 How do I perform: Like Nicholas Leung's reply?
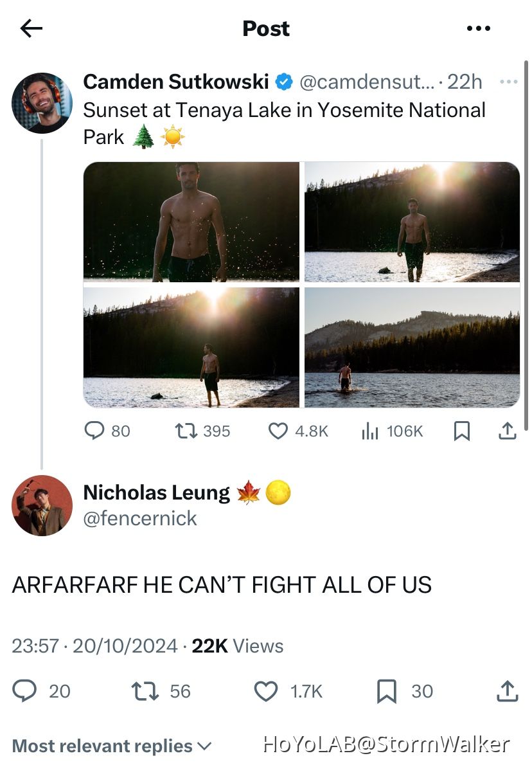coord(265,691)
